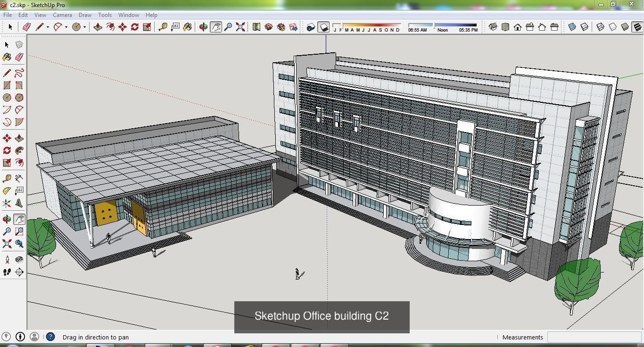The height and width of the screenshot is (347, 644).
Task: Switch to Front view house icon
Action: [517, 27]
